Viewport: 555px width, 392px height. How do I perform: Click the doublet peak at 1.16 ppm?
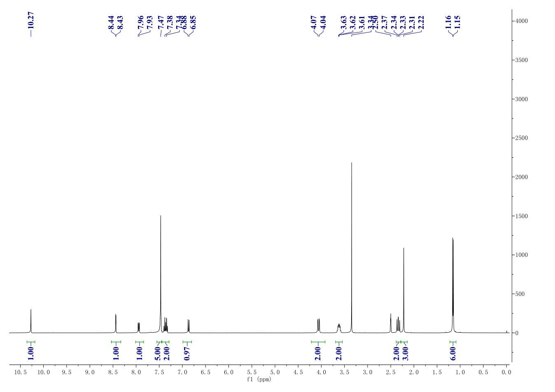coord(453,285)
